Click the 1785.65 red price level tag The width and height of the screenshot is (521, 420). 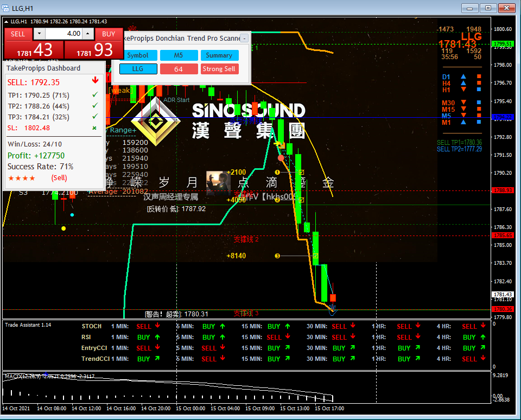click(503, 236)
